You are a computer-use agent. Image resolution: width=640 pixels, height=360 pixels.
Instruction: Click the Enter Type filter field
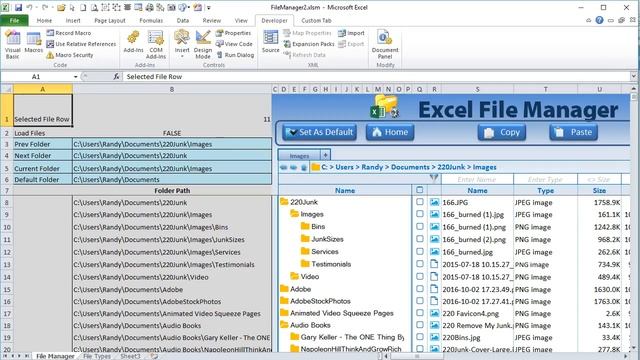point(545,179)
